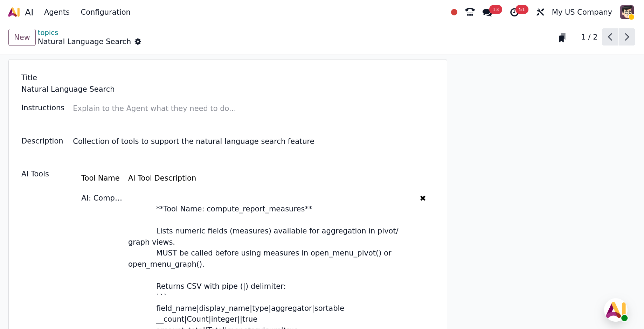Image resolution: width=644 pixels, height=329 pixels.
Task: Remove the AI: Comp... tool row
Action: click(423, 198)
